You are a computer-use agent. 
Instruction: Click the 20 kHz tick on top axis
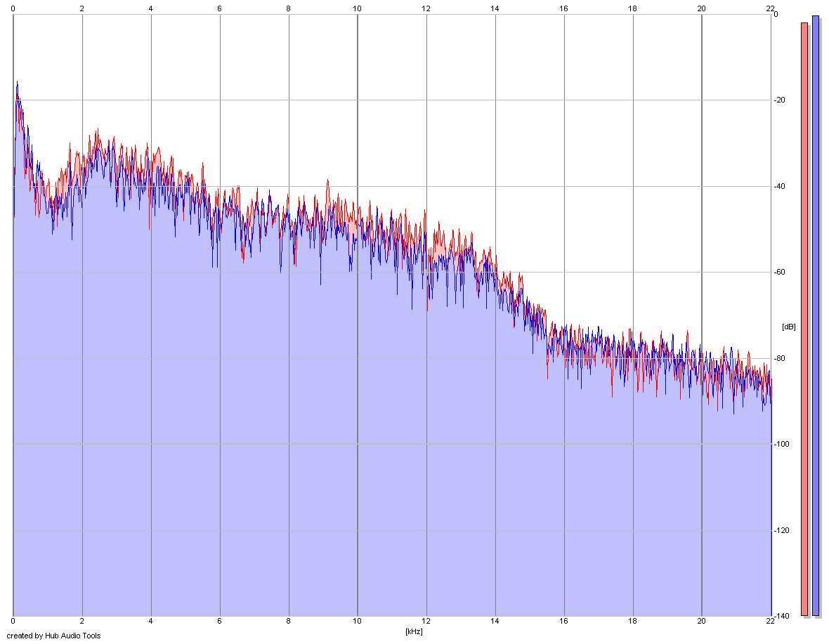coord(701,8)
